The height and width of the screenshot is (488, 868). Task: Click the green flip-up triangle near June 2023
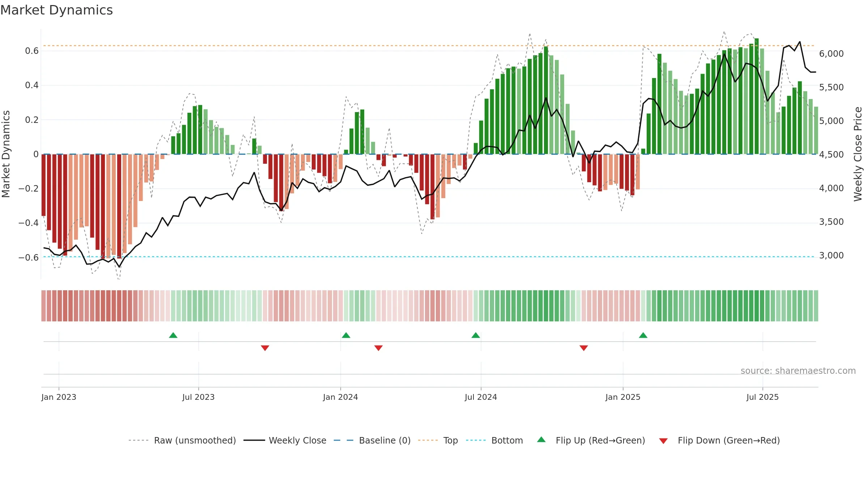click(173, 335)
